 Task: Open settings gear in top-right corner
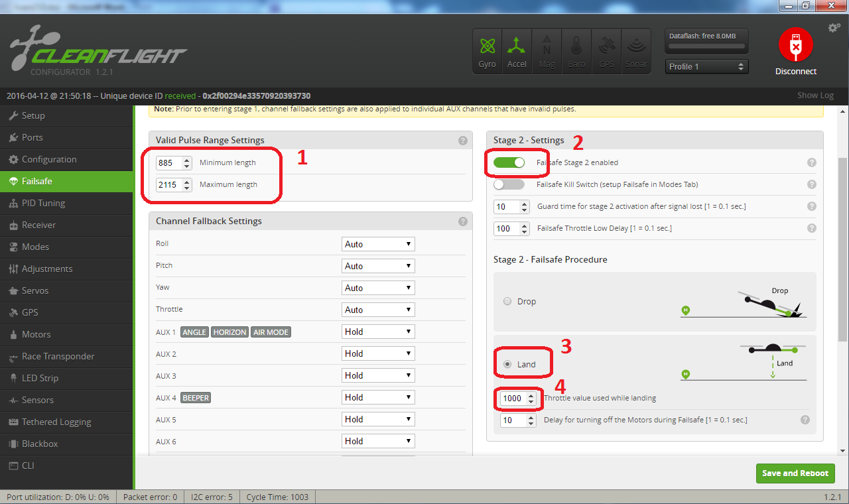834,28
